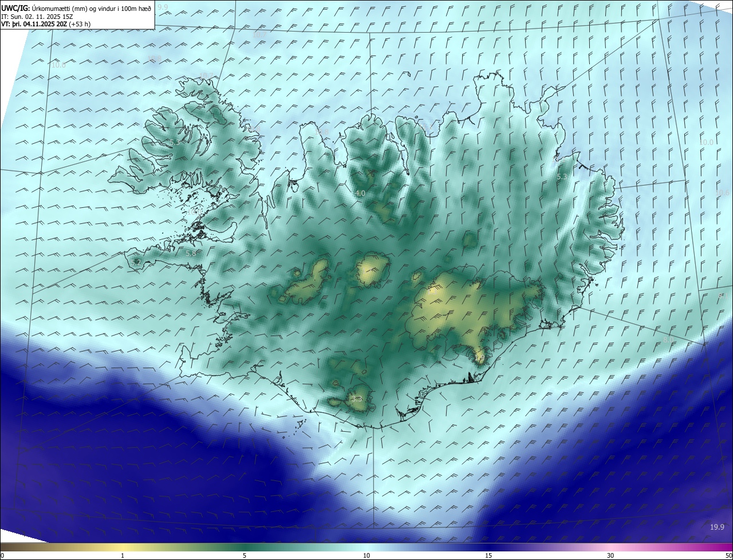Click the '50' tick on the color scale
Viewport: 733px width, 560px height.
pyautogui.click(x=728, y=555)
